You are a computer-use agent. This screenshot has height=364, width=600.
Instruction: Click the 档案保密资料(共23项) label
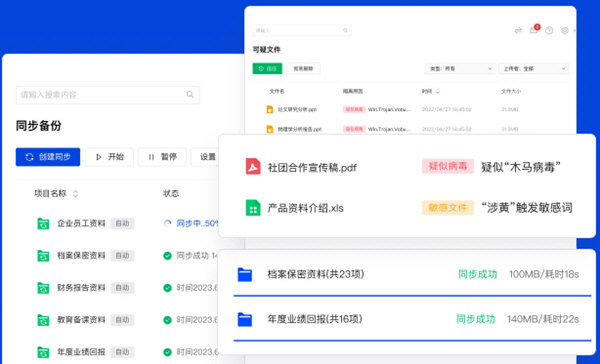pyautogui.click(x=316, y=274)
